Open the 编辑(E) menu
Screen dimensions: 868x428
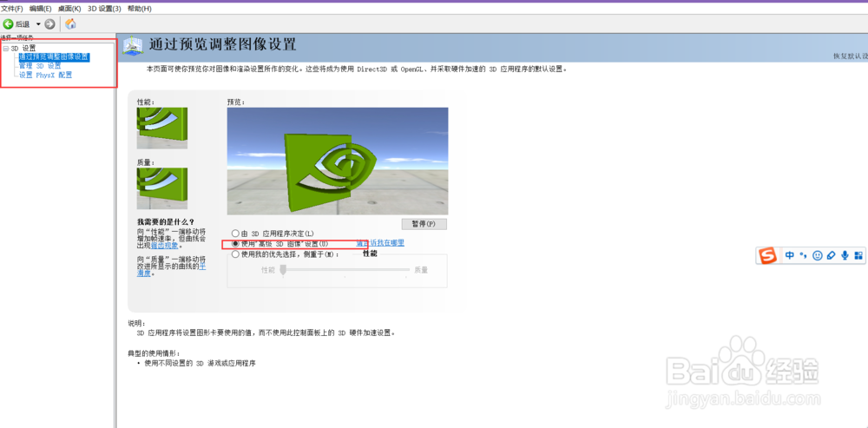(41, 9)
